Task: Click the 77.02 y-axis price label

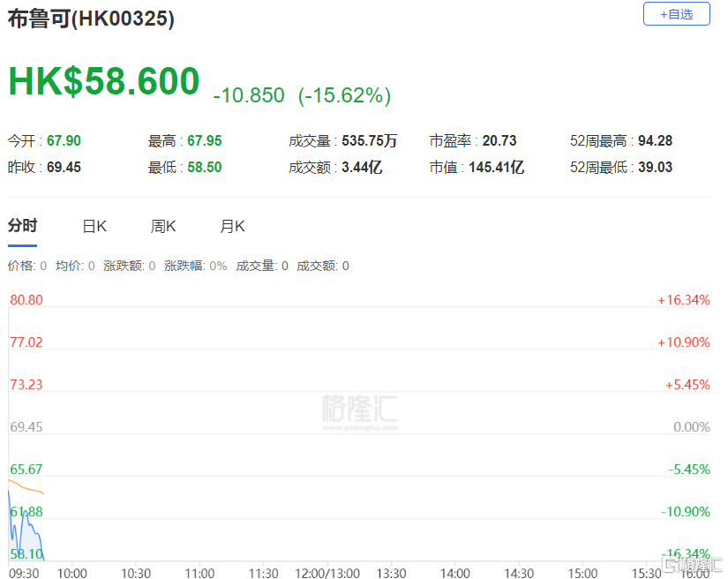Action: point(26,342)
